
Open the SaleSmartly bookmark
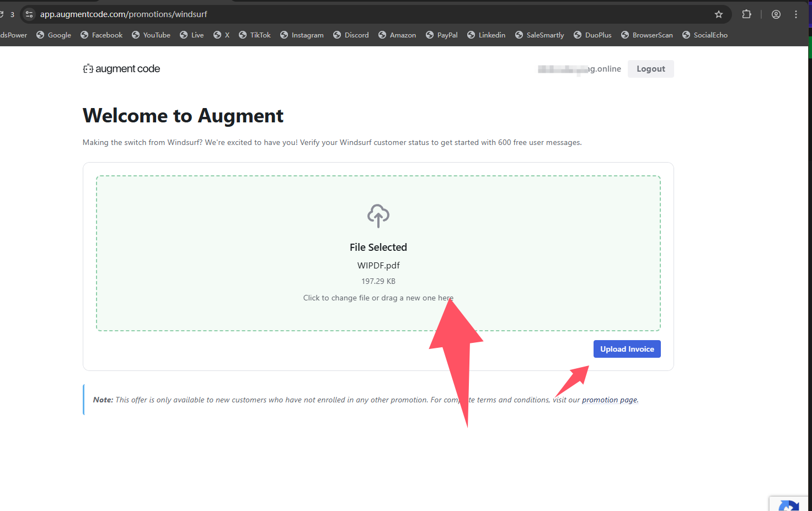click(539, 35)
